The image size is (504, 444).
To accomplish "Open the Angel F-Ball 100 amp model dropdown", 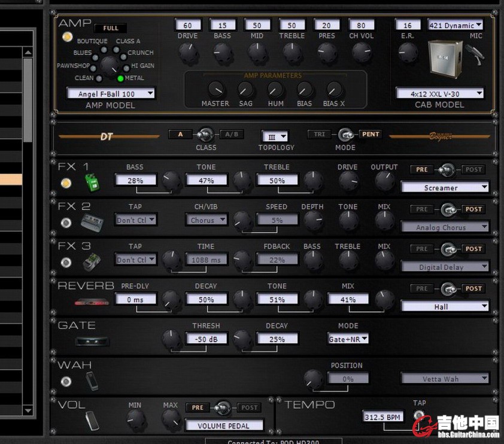I will point(111,93).
